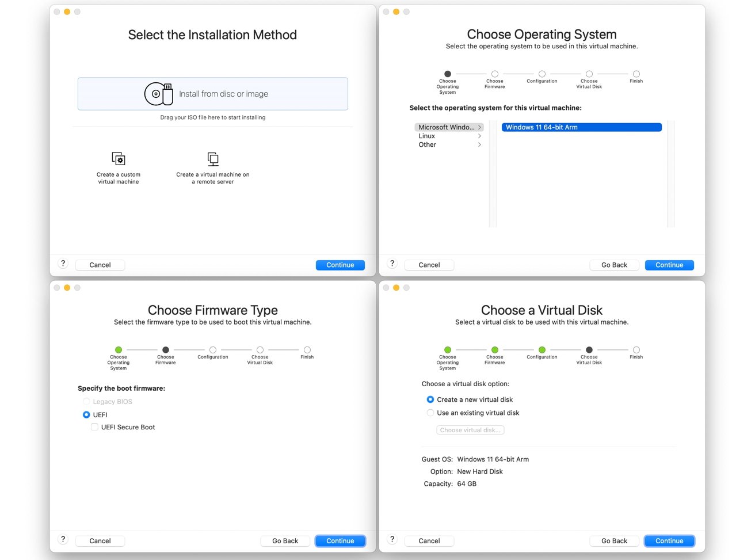Viewport: 755px width, 560px height.
Task: Select Create a custom virtual machine icon
Action: pyautogui.click(x=119, y=159)
